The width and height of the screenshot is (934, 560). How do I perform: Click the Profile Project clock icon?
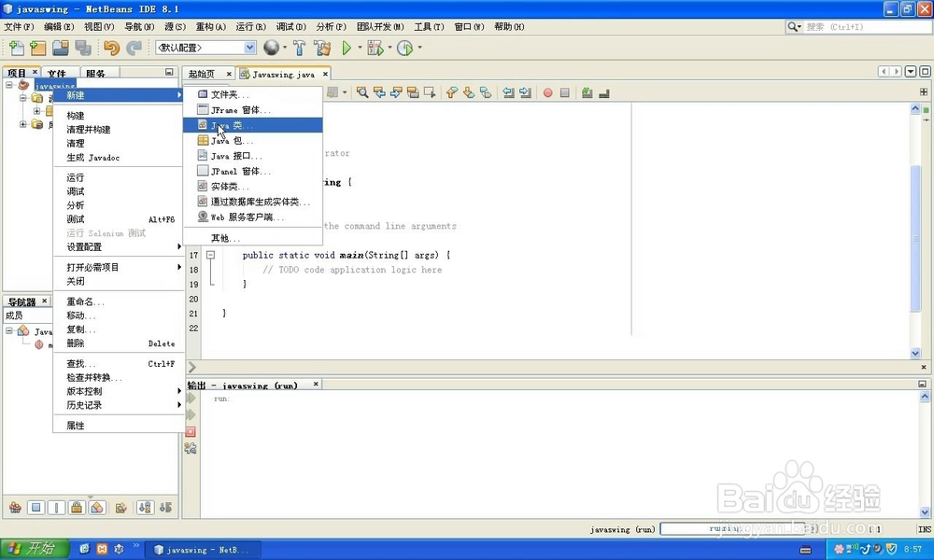point(404,48)
